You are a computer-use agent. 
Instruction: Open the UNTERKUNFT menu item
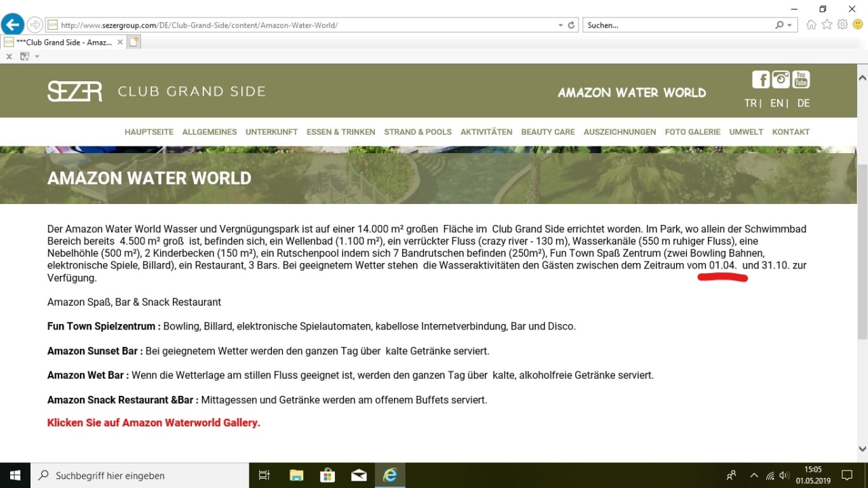click(x=271, y=132)
